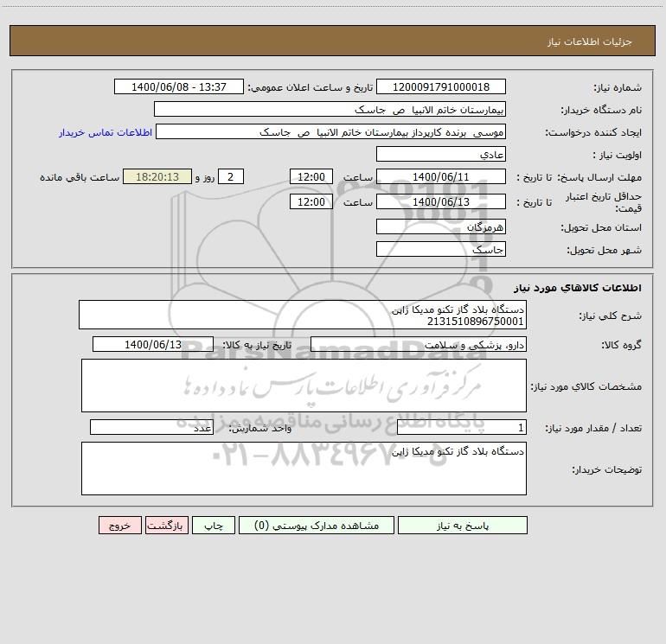The width and height of the screenshot is (666, 644).
Task: Click unit of measure field عدد
Action: [x=151, y=428]
